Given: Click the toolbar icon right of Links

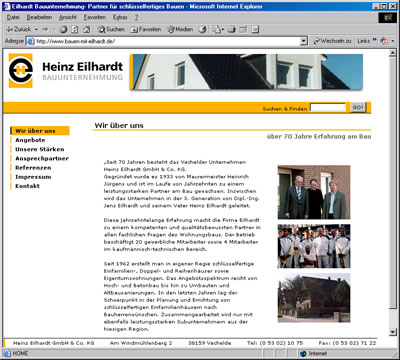Looking at the screenshot, I should [x=384, y=41].
